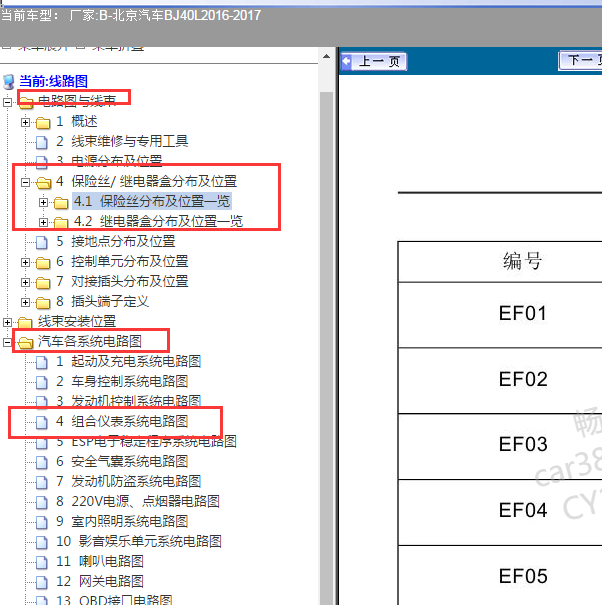Collapse the 4 保险丝/继电器盒分布及位置 node
This screenshot has width=602, height=605.
click(25, 182)
